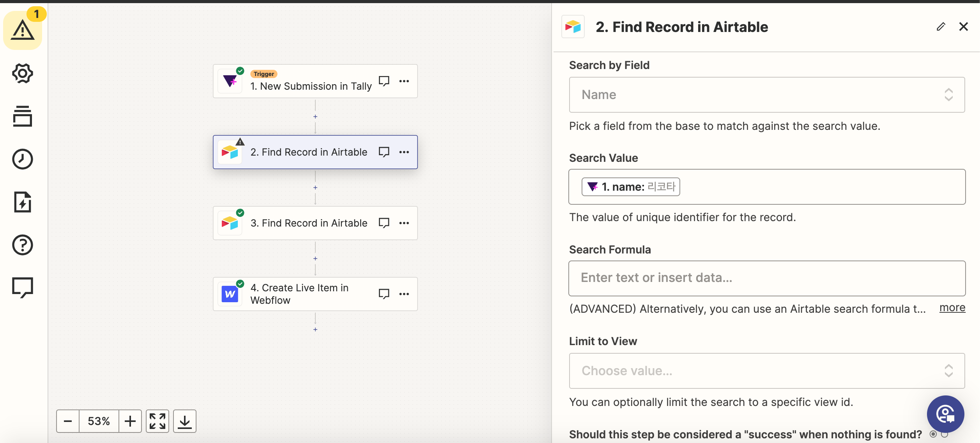Click the Webflow icon on step 4
The width and height of the screenshot is (980, 443).
click(230, 294)
